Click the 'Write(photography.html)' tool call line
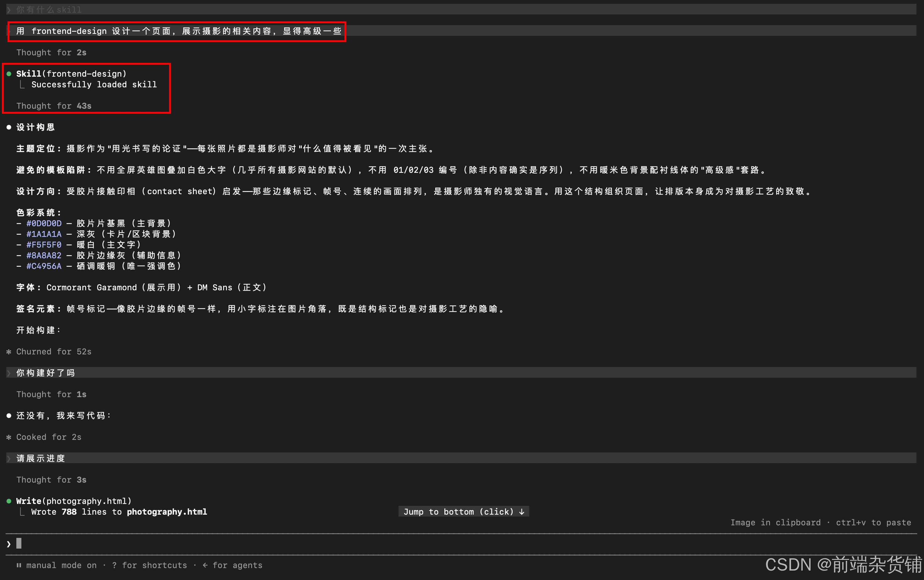 coord(74,501)
